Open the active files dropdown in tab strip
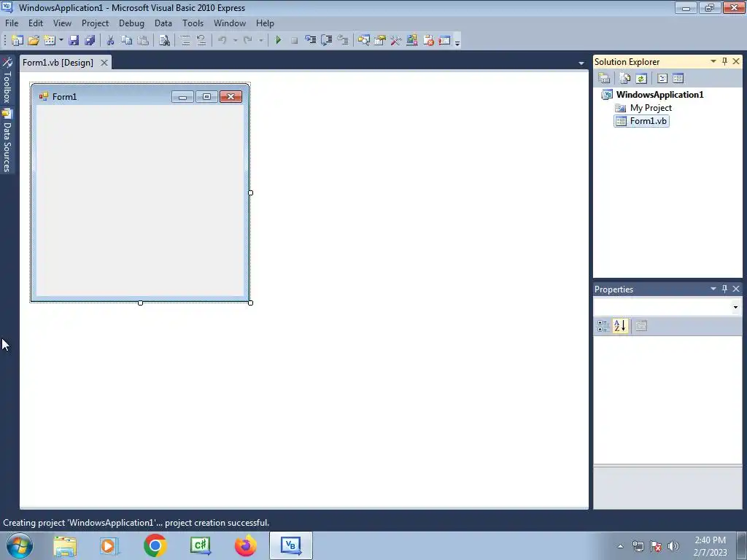 581,63
